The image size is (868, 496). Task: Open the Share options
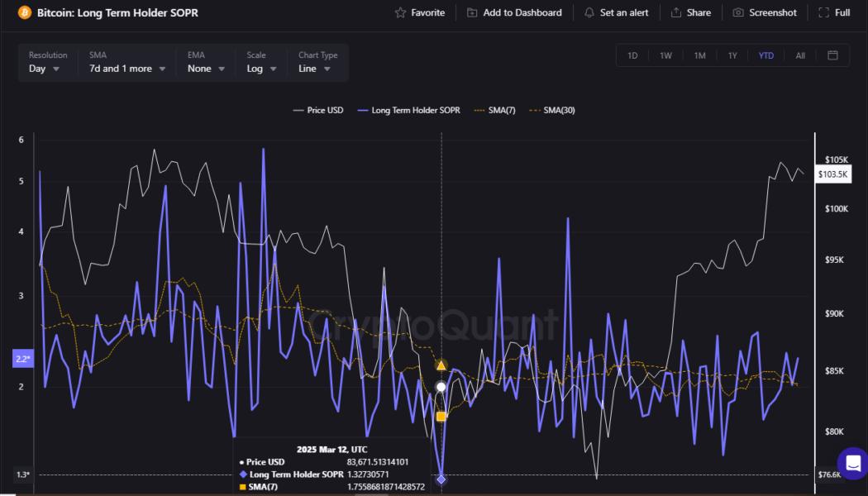691,12
